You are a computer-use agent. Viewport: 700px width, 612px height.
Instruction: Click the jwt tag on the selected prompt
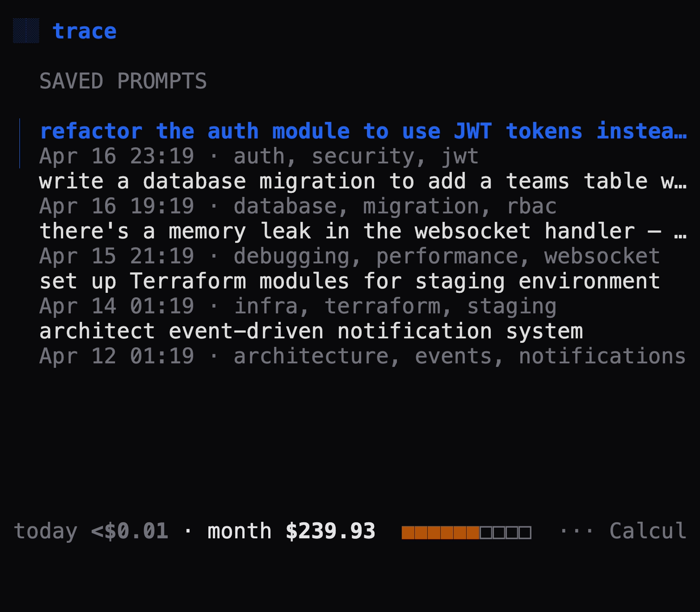[459, 156]
